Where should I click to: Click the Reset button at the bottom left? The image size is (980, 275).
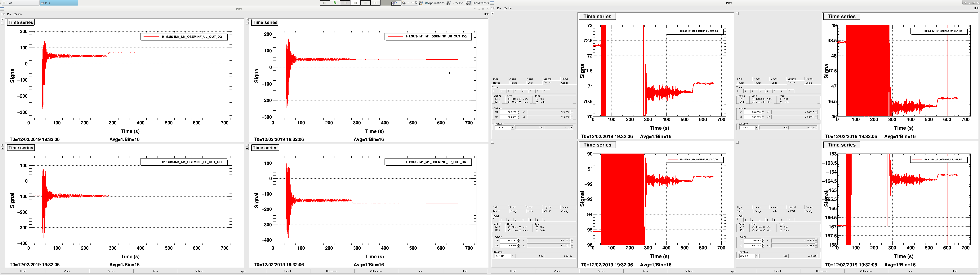click(23, 271)
